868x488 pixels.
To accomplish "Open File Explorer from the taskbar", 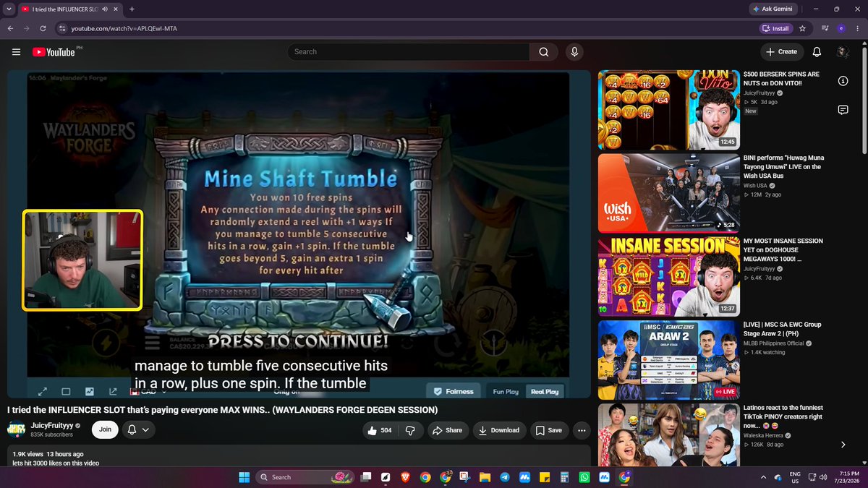I will click(x=484, y=477).
